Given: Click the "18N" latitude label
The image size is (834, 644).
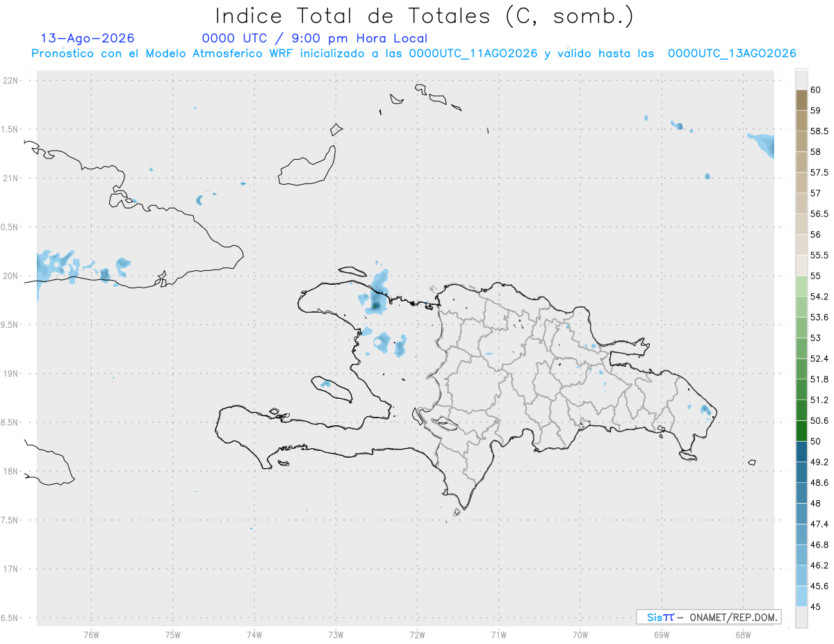Looking at the screenshot, I should click(11, 471).
